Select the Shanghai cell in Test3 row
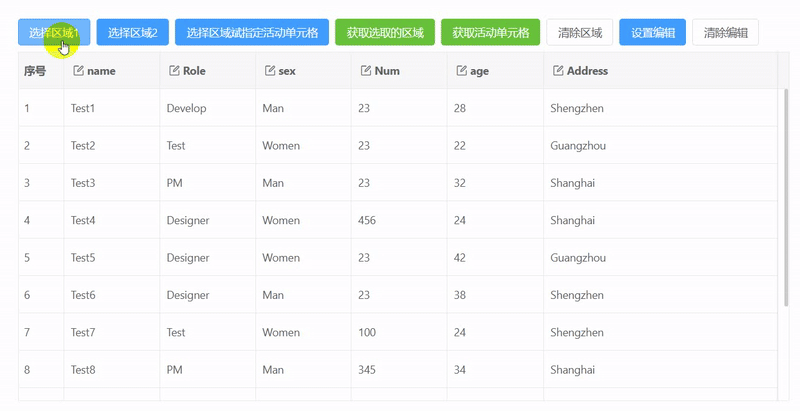 pos(661,183)
